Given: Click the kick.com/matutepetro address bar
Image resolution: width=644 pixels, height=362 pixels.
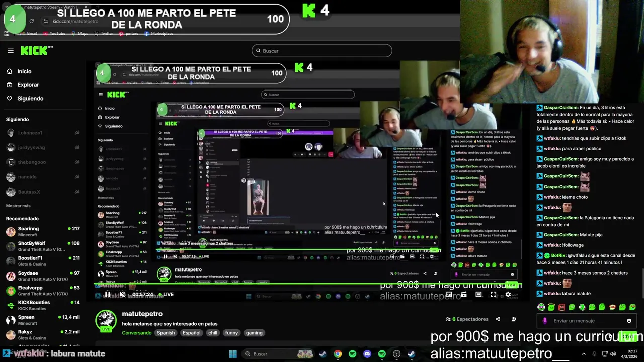Looking at the screenshot, I should point(75,21).
